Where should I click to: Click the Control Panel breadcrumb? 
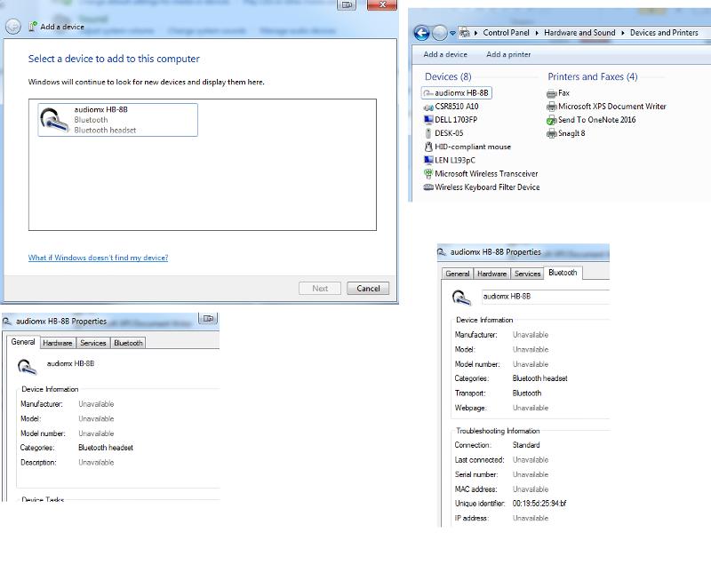[x=506, y=33]
